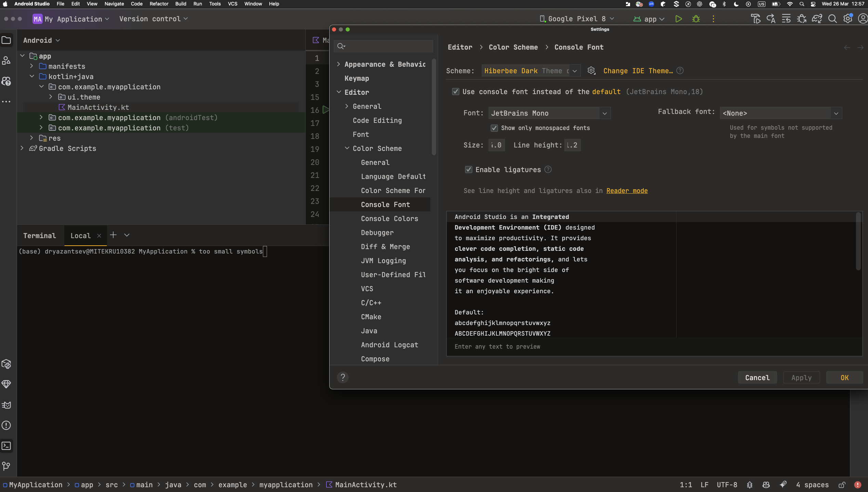Screen dimensions: 868x492
Task: Toggle Show only monospaced fonts checkbox
Action: [494, 128]
